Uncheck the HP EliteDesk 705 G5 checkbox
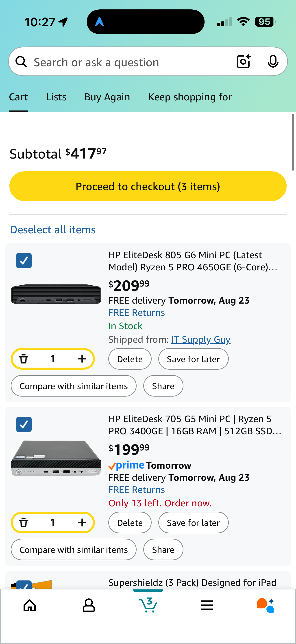296x644 pixels. (24, 424)
